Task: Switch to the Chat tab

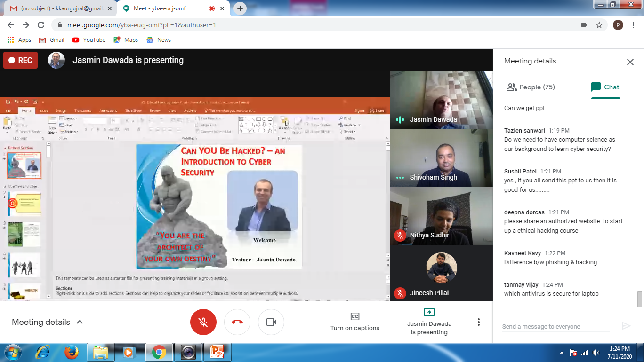Action: click(x=605, y=87)
